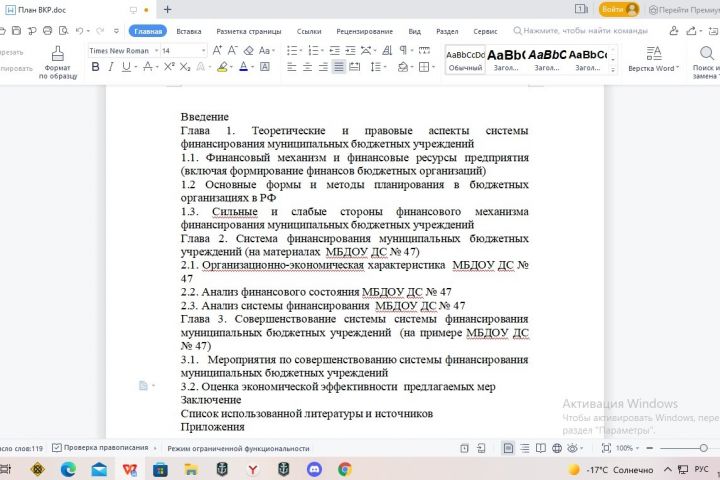This screenshot has height=480, width=720.
Task: Click the distributed alignment icon
Action: click(x=354, y=68)
